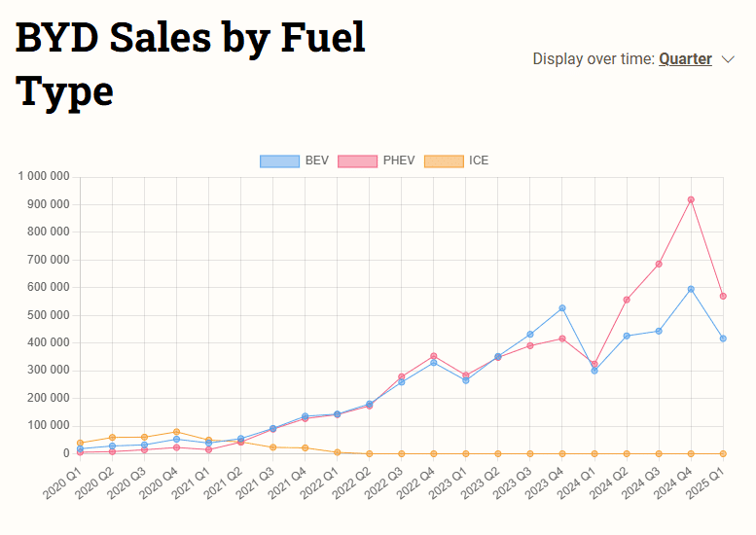Click the ICE point at 2020 Q4
The height and width of the screenshot is (535, 756).
tap(176, 432)
